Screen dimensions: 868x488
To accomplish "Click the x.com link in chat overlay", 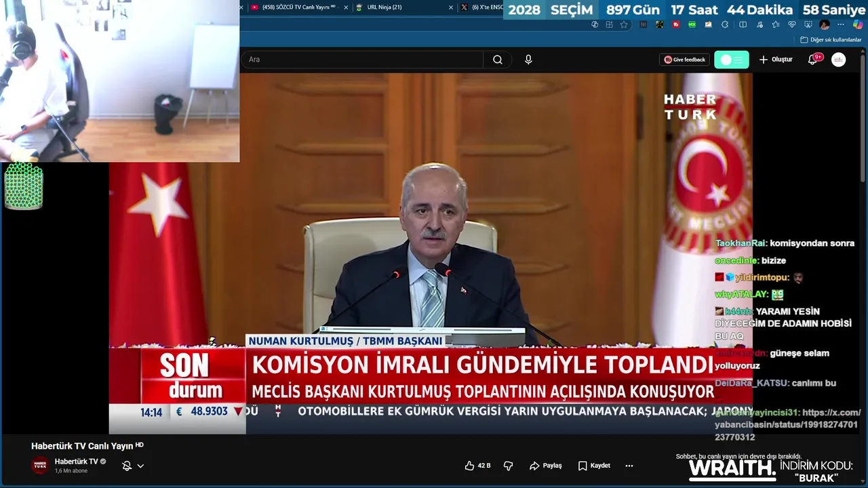I will click(787, 425).
